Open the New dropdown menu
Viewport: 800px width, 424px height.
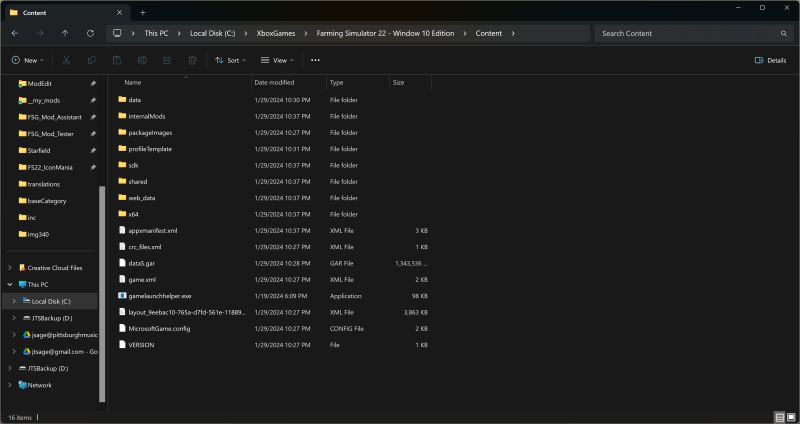point(28,60)
